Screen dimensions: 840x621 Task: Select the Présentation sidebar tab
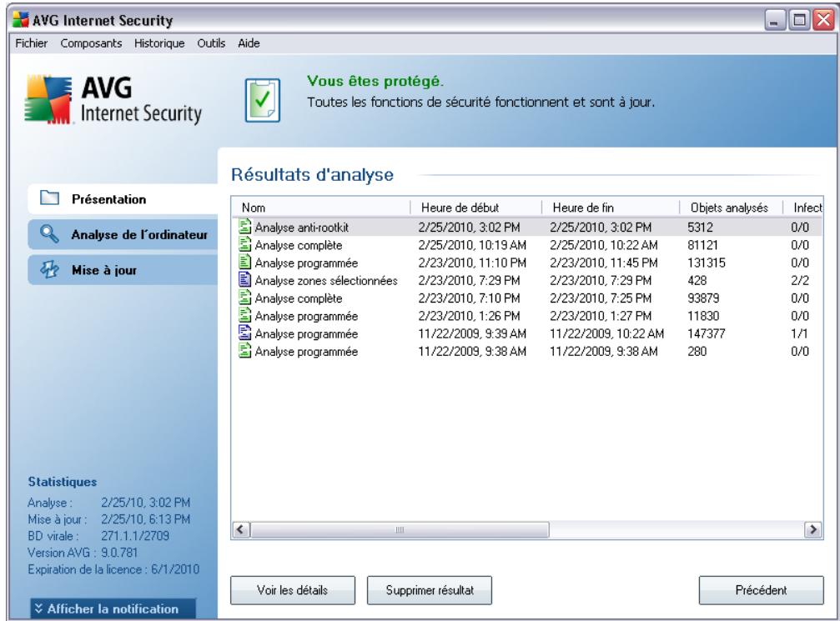123,198
